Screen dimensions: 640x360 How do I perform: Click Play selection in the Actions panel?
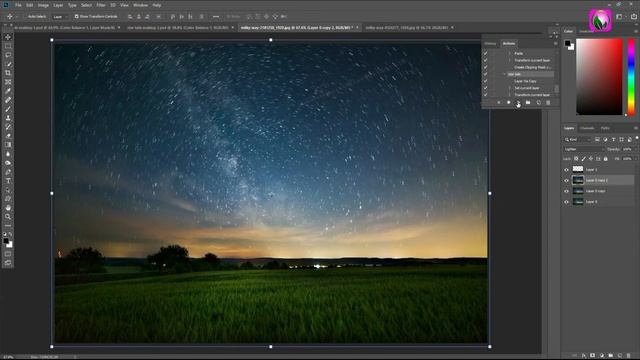518,103
